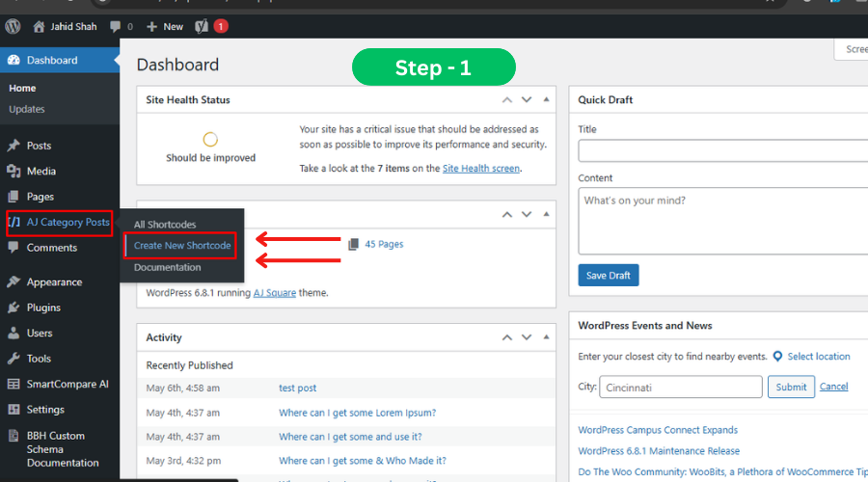This screenshot has width=868, height=482.
Task: Click the Plugins plug icon
Action: click(14, 308)
